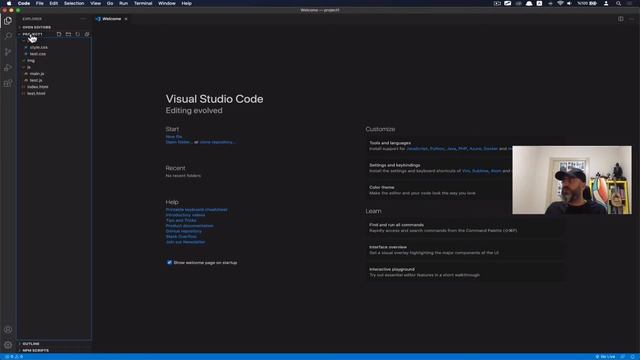Open main.js in Explorer
Screen dimensions: 640x360
37,73
